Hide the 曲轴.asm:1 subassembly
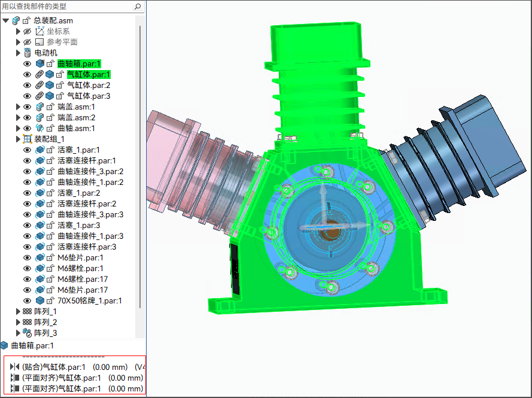 click(27, 129)
